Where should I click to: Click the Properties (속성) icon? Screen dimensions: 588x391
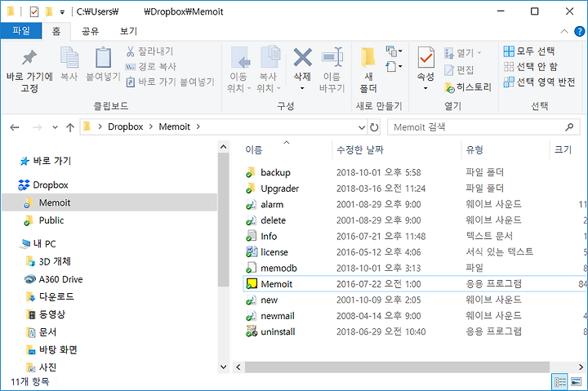coord(426,57)
